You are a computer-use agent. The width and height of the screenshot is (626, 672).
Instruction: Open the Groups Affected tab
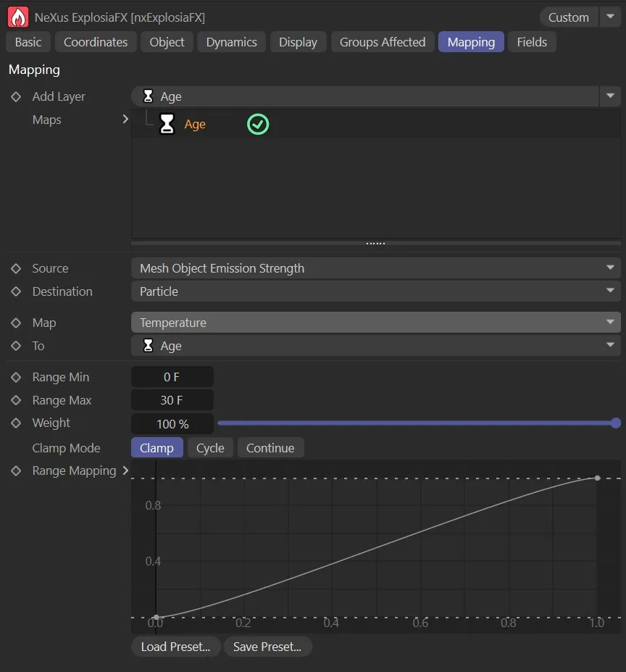tap(383, 42)
